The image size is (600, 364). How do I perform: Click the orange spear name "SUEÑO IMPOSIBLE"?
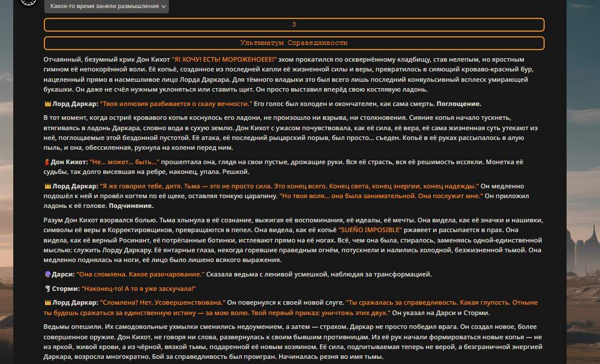pos(371,230)
